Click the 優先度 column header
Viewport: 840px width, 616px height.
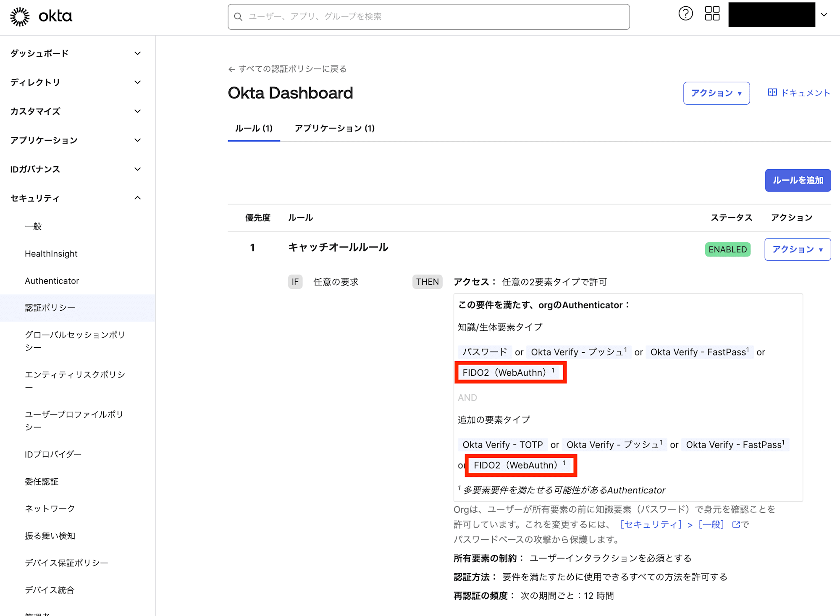[x=257, y=218]
